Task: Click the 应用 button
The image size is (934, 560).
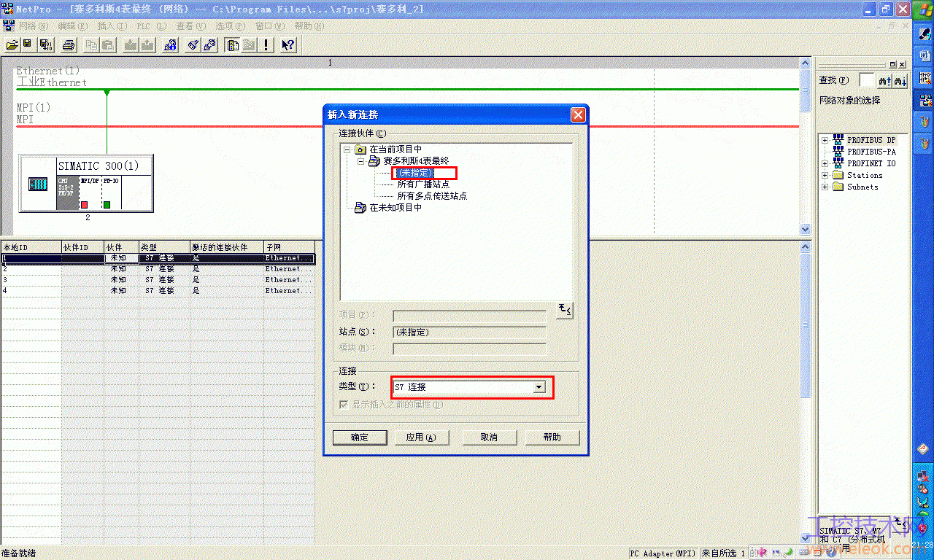Action: tap(420, 437)
